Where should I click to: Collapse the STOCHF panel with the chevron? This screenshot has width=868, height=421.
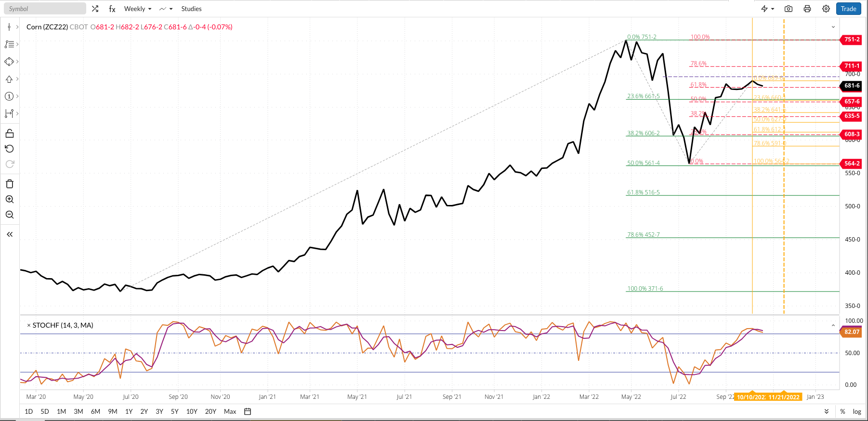(833, 326)
